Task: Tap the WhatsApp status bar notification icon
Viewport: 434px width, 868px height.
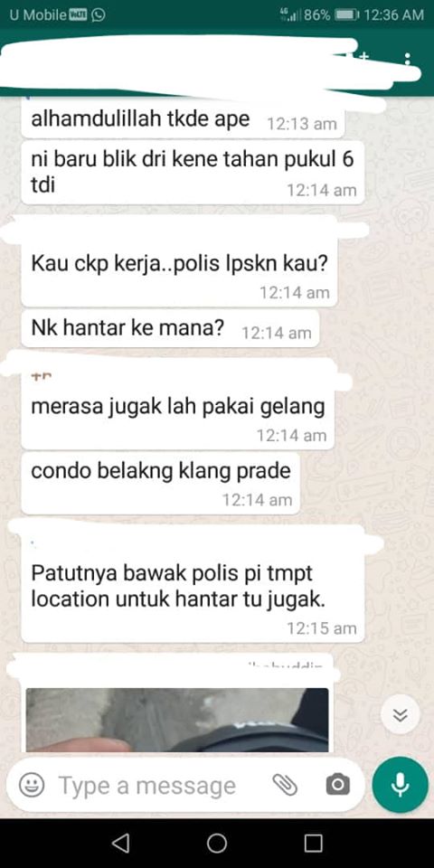Action: point(98,15)
